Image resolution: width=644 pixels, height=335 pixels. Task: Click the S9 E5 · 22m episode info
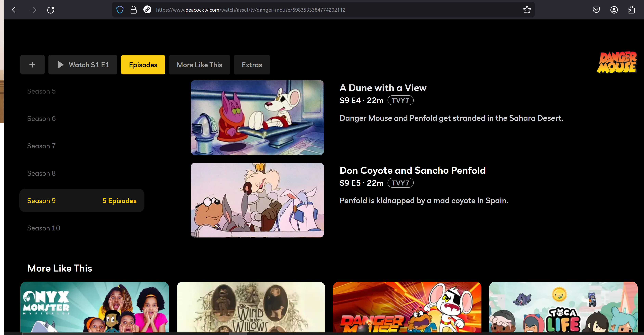pos(362,183)
